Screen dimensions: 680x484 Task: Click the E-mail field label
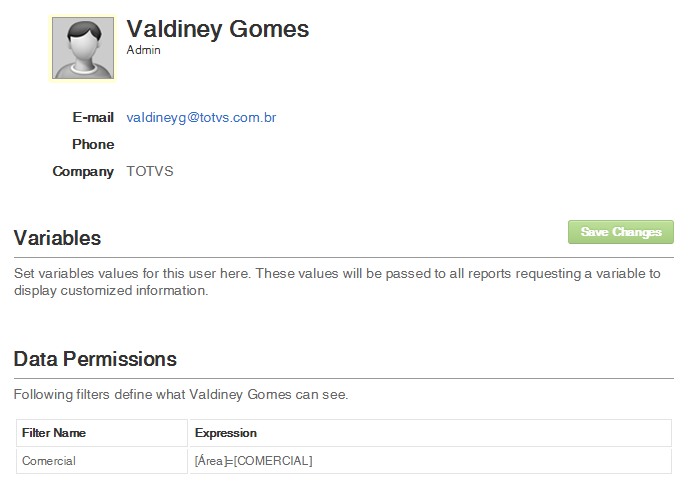pos(93,118)
